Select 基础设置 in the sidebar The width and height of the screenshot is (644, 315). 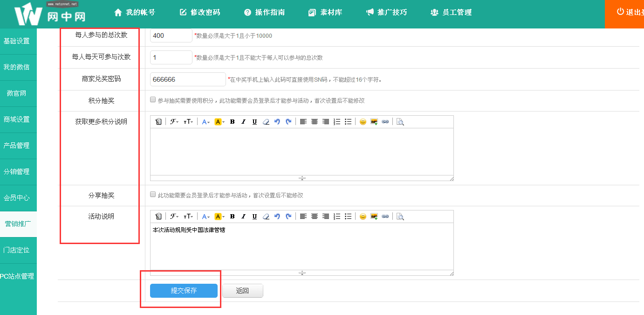(18, 41)
